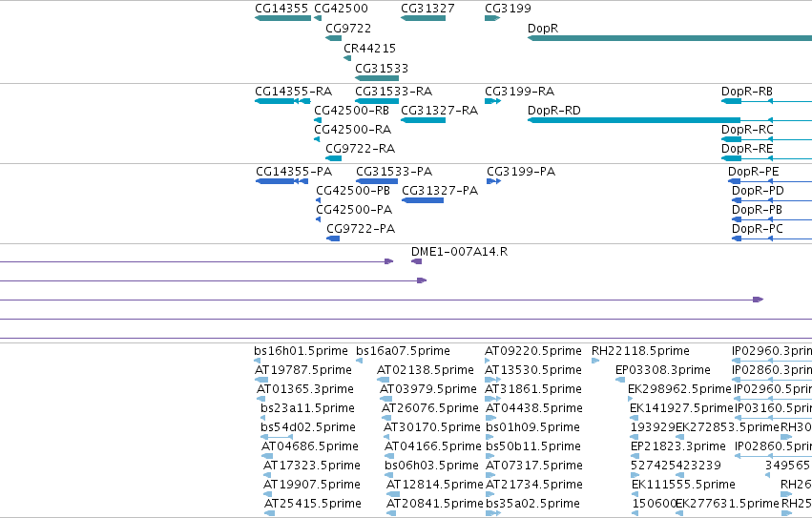Click the CG31533 gene bar

pos(377,78)
